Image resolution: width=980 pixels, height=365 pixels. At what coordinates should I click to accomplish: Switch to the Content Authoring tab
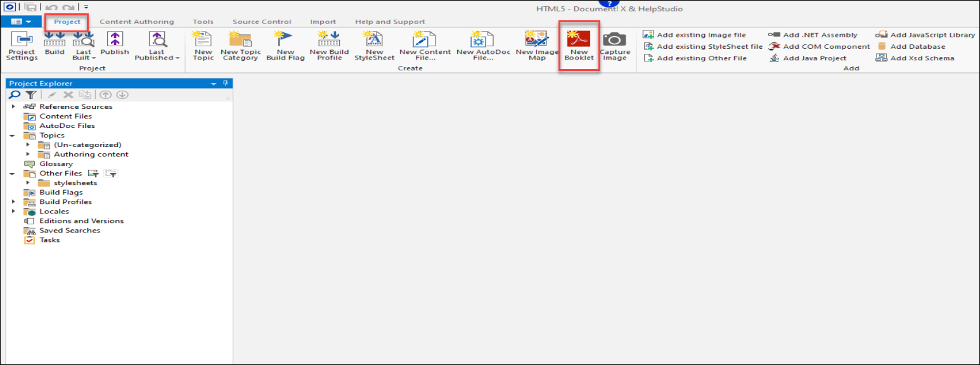click(x=136, y=22)
